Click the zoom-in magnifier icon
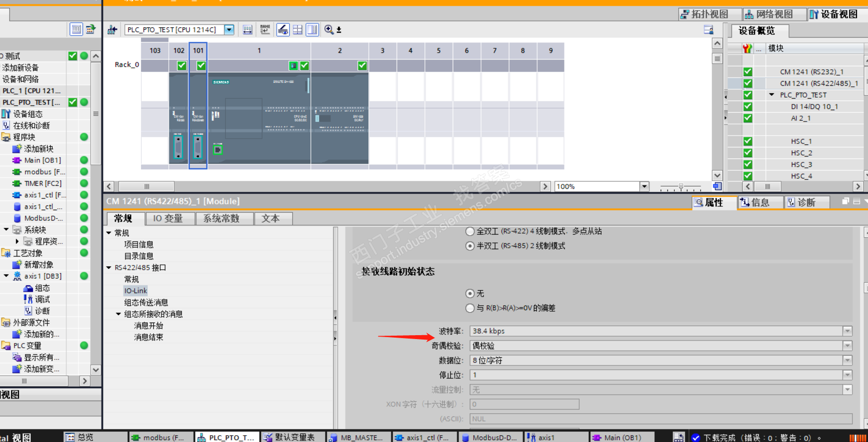The width and height of the screenshot is (868, 442). coord(329,30)
